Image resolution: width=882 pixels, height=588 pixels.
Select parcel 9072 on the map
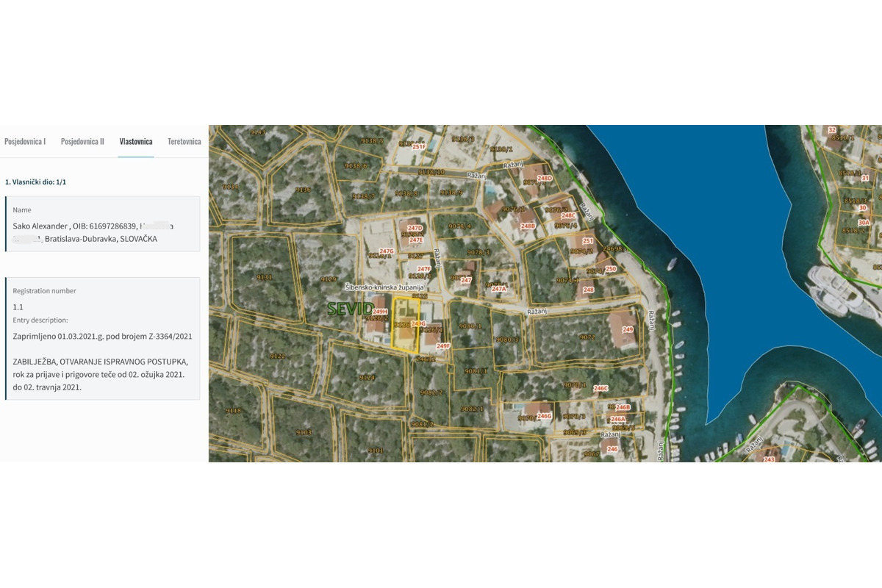(587, 337)
